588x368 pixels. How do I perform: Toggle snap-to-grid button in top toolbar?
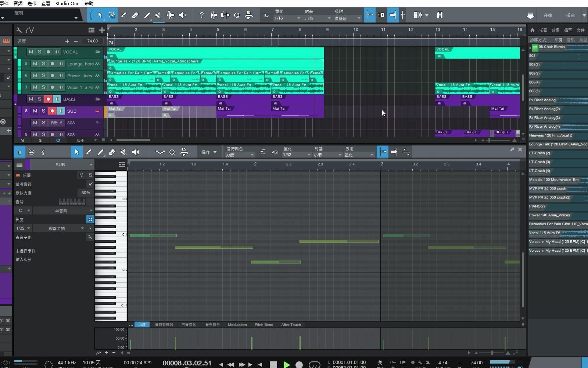[370, 15]
